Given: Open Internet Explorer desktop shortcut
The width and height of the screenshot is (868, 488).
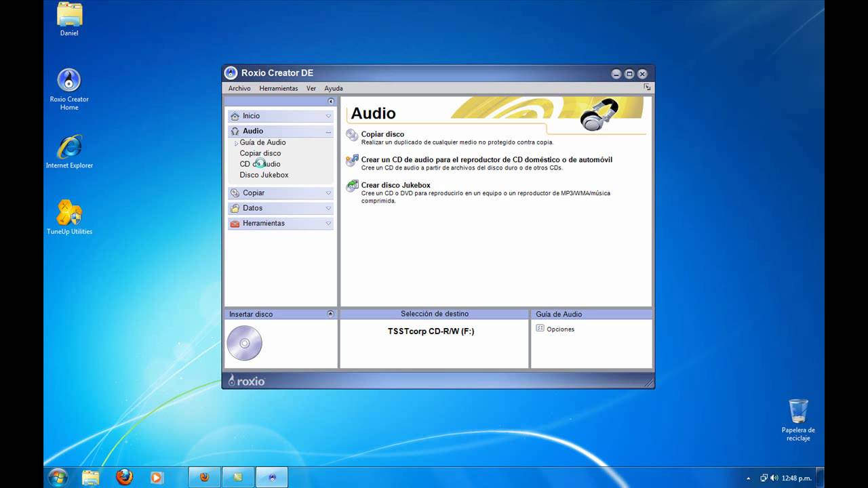Looking at the screenshot, I should tap(69, 151).
